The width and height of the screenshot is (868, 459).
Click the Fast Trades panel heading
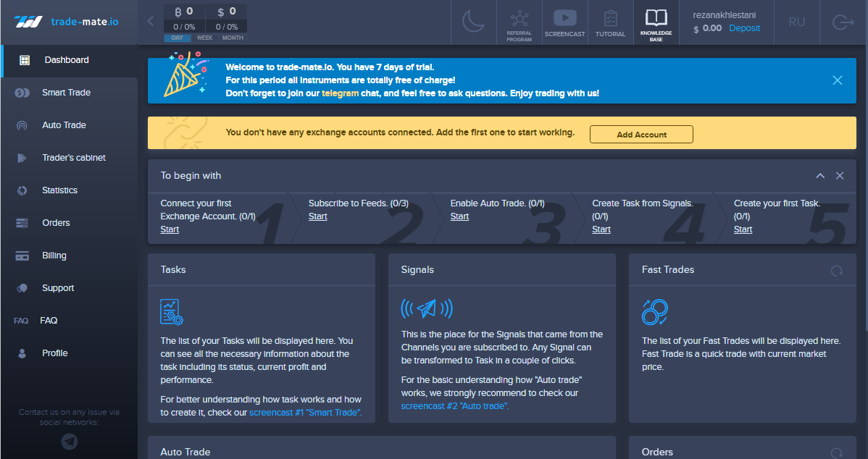tap(667, 270)
